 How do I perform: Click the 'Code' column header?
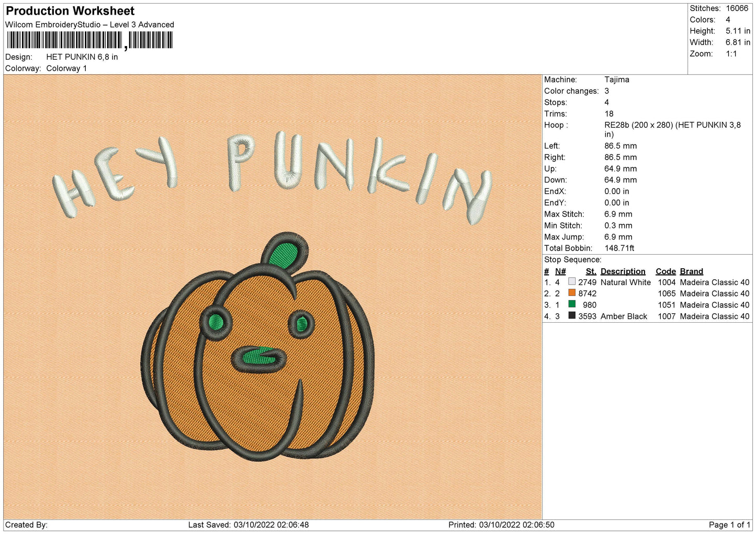click(665, 271)
